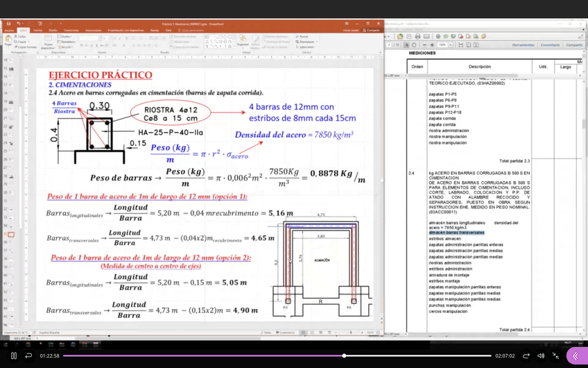The height and width of the screenshot is (368, 588).
Task: Click the zoom in plus button in Acrobat
Action: (x=432, y=45)
